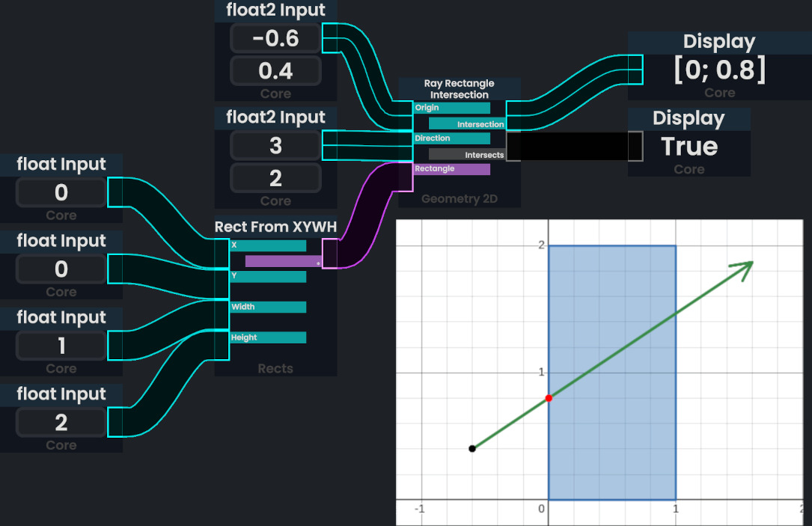
Task: Click the Intersection output port bar
Action: coord(467,124)
